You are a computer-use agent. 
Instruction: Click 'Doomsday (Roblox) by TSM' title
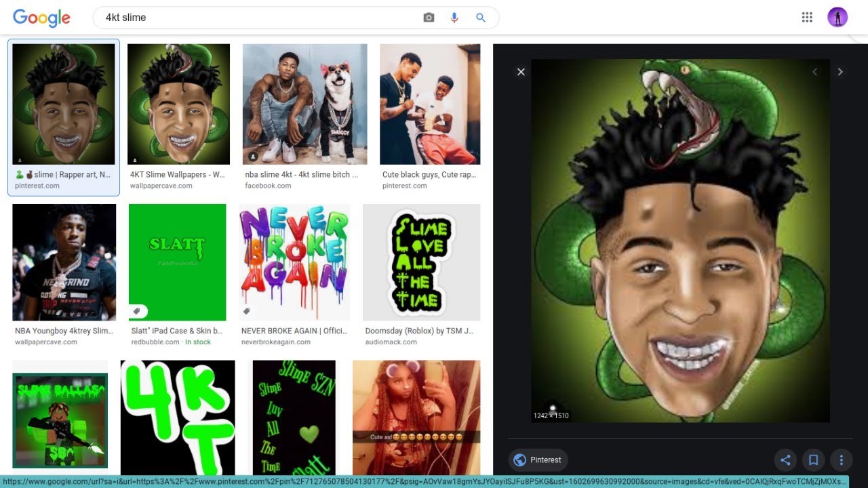pyautogui.click(x=420, y=331)
